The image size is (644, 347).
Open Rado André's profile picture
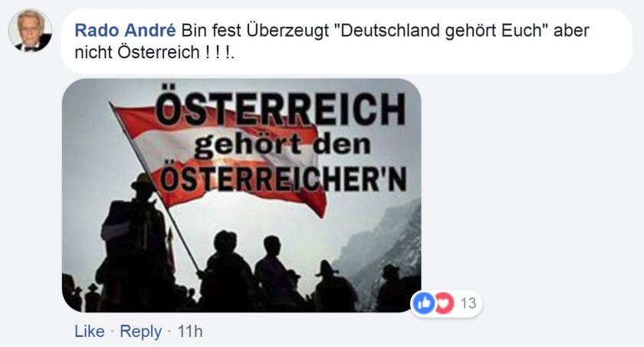pos(30,31)
